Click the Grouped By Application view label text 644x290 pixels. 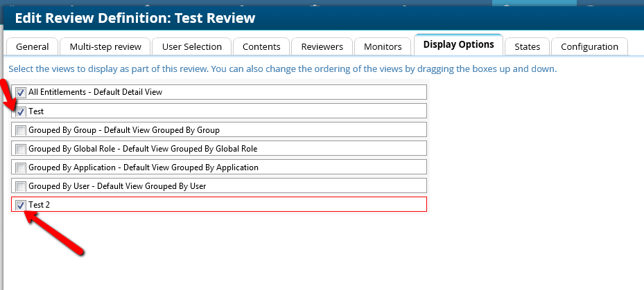[143, 167]
